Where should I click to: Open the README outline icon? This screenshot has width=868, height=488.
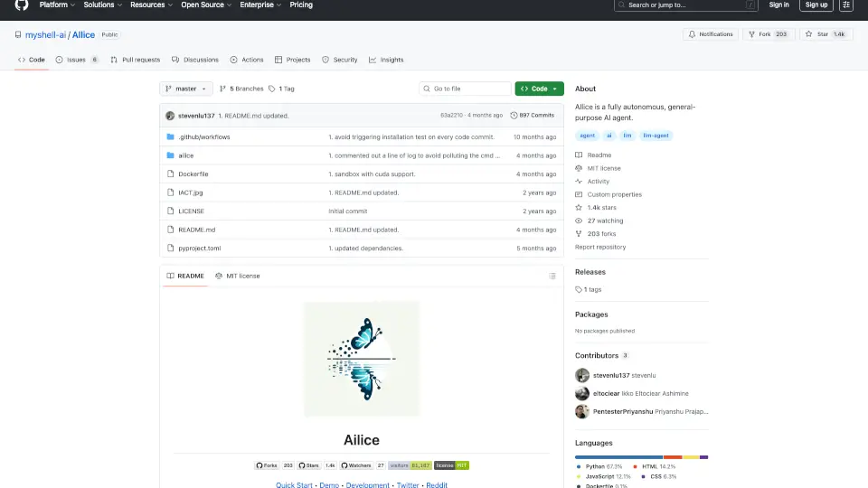pos(552,276)
